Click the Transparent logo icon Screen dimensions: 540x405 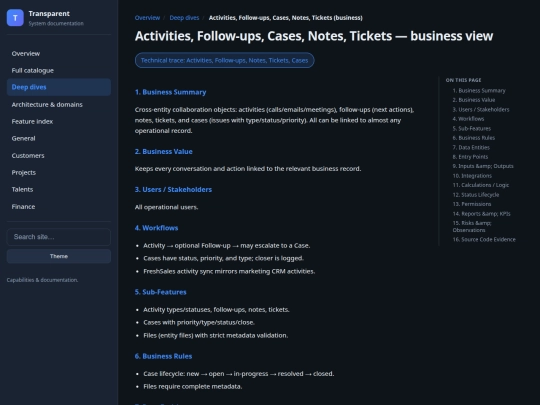pyautogui.click(x=15, y=18)
